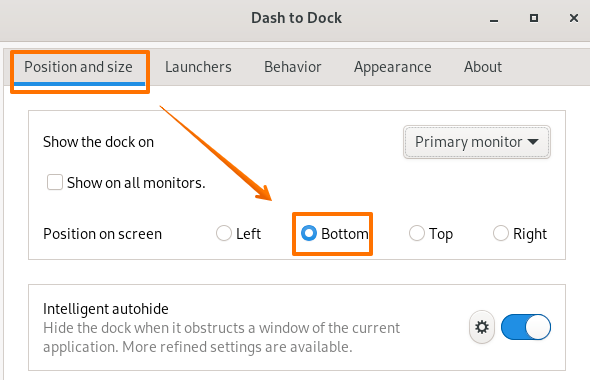Minimize the Dash to Dock window
Screen dimensions: 590x380
click(494, 19)
